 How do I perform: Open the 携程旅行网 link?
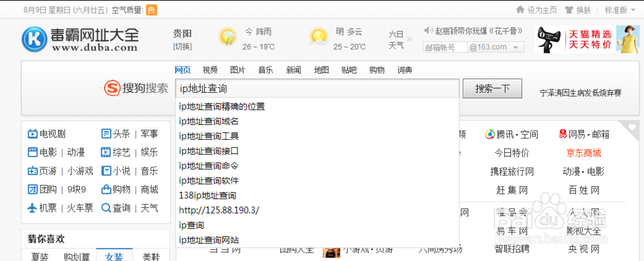512,171
